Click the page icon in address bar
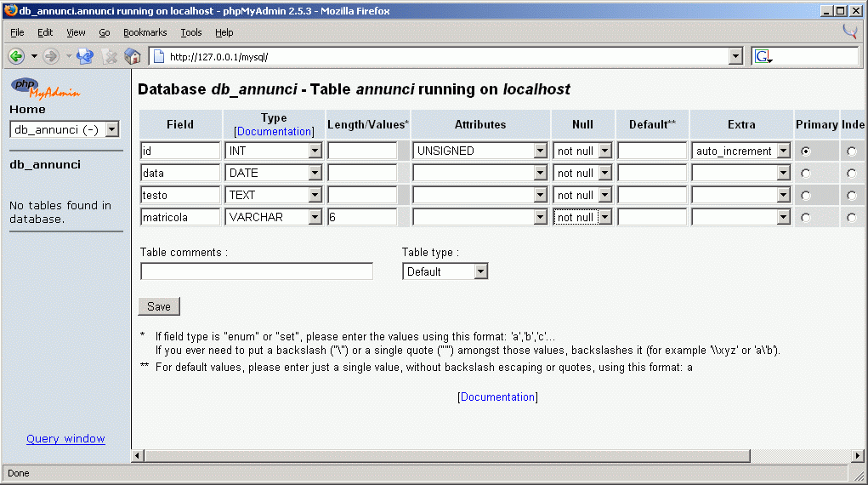 [158, 56]
